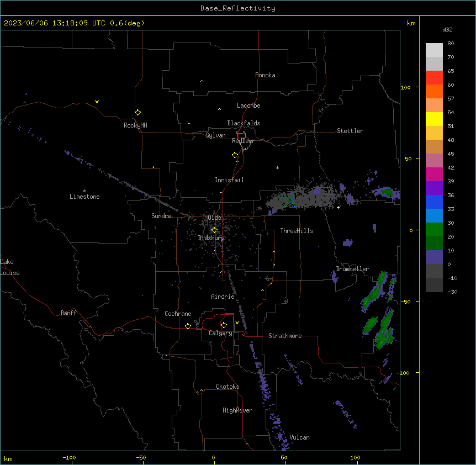Select the purple 39-36 dBZ legend swatch

(434, 188)
